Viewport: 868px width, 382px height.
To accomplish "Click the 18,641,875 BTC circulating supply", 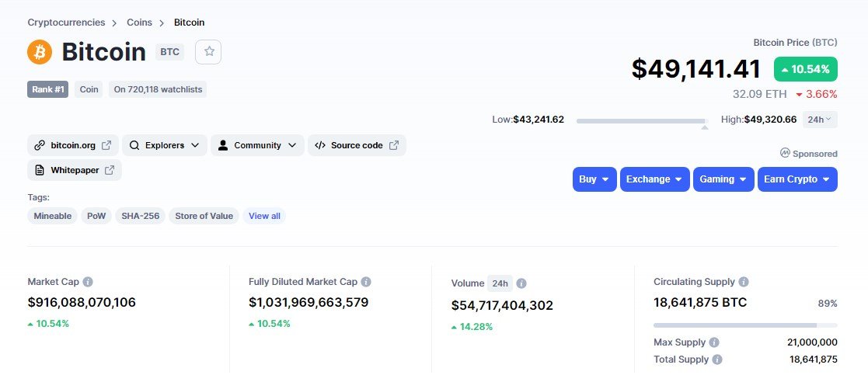I will coord(699,302).
